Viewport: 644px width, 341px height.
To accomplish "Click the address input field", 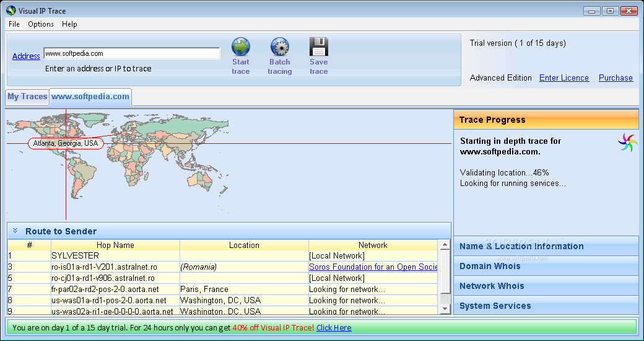I will [x=132, y=53].
